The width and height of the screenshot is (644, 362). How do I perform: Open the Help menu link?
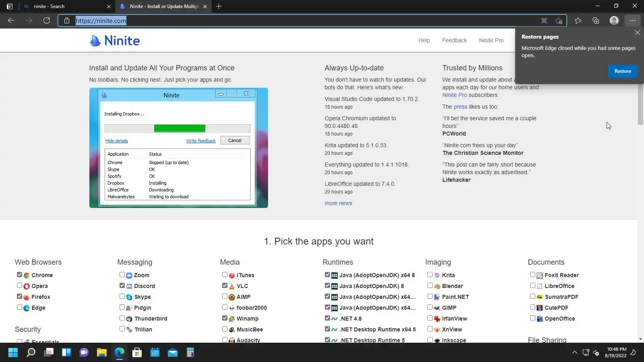[424, 40]
